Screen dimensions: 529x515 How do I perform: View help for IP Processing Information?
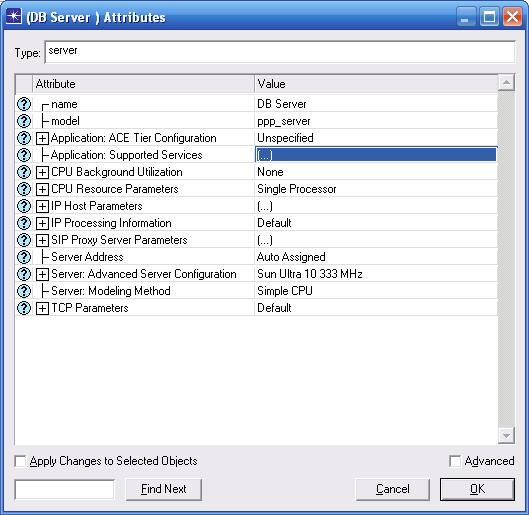pos(24,223)
